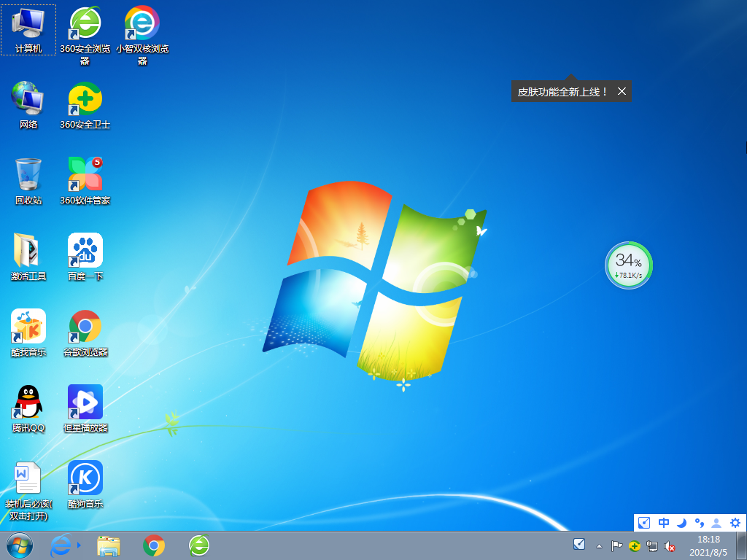
Task: Expand hidden system tray icons
Action: [x=597, y=546]
